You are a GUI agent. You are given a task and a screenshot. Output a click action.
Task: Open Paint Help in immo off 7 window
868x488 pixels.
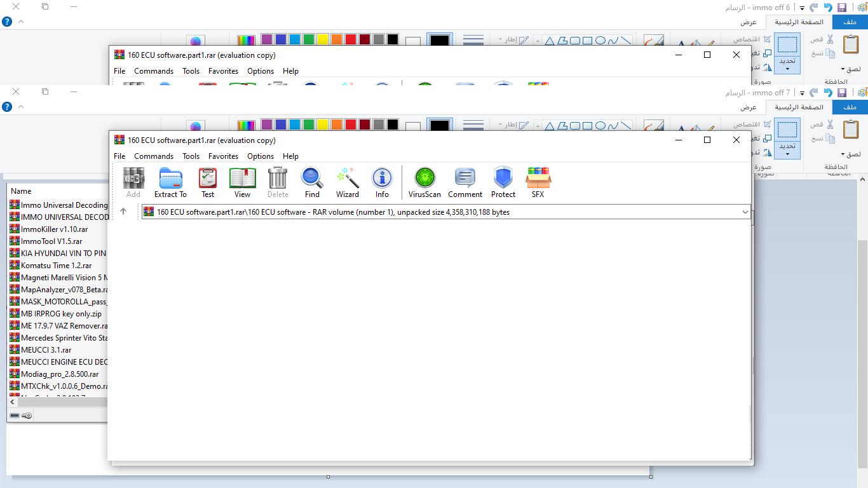[7, 107]
